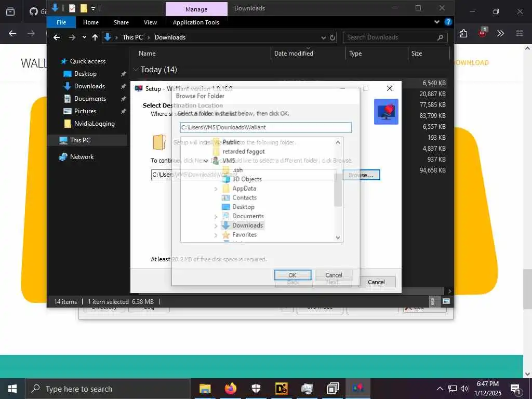
Task: Select Desktop in Browse For Folder tree
Action: (x=243, y=207)
